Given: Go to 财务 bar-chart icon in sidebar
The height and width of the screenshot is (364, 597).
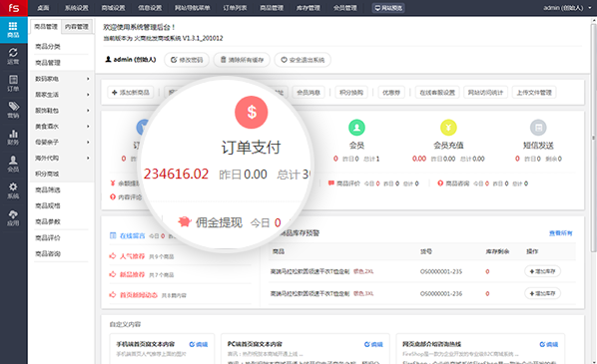Looking at the screenshot, I should tap(13, 137).
